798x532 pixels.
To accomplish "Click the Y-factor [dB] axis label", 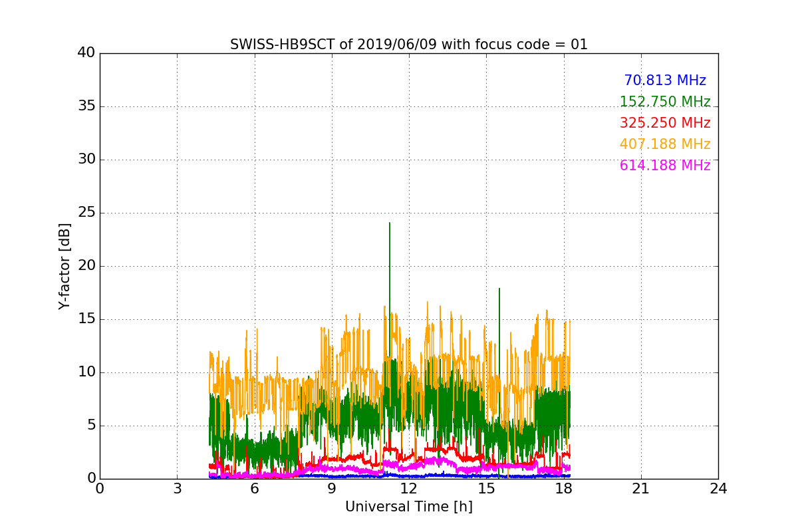I will [65, 266].
